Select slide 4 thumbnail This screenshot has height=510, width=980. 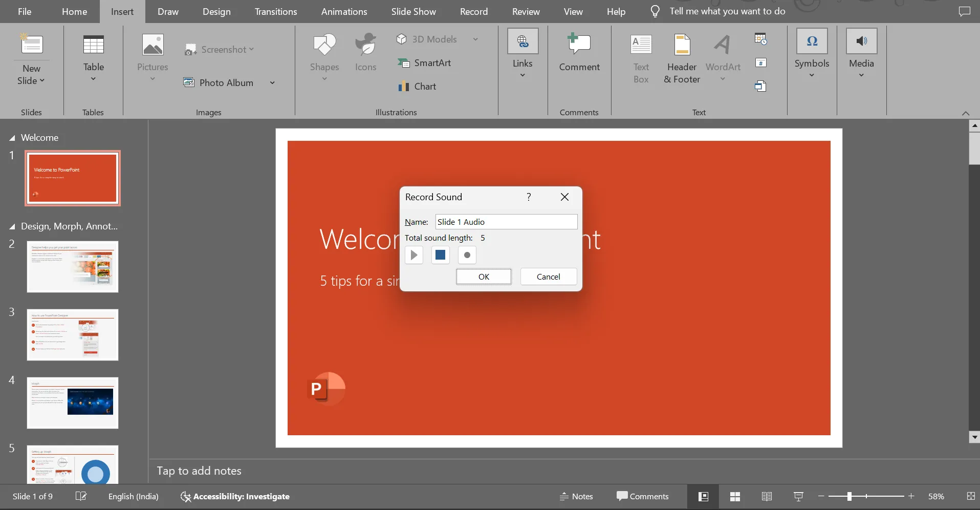click(x=73, y=403)
